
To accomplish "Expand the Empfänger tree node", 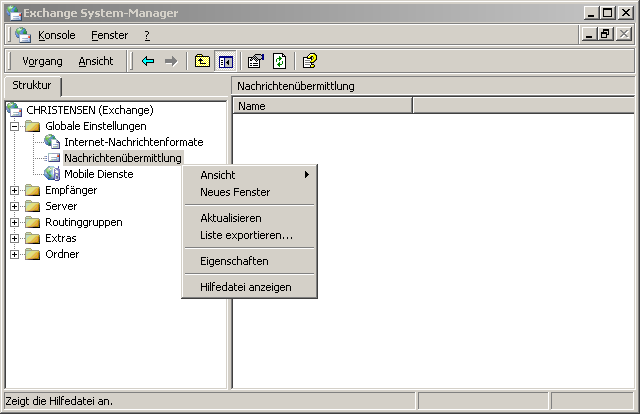I will pyautogui.click(x=14, y=190).
